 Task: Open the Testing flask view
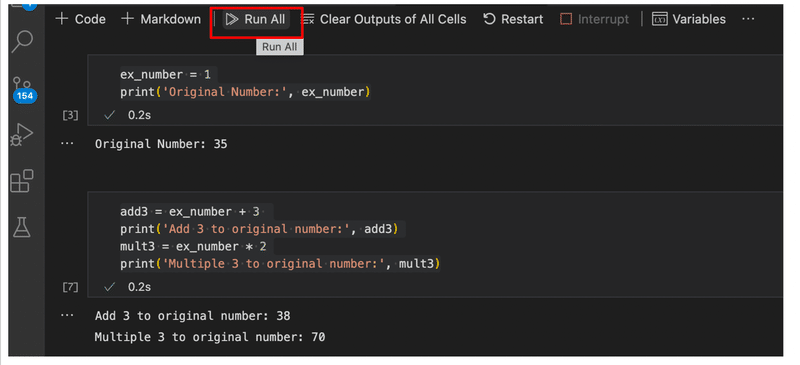[22, 226]
